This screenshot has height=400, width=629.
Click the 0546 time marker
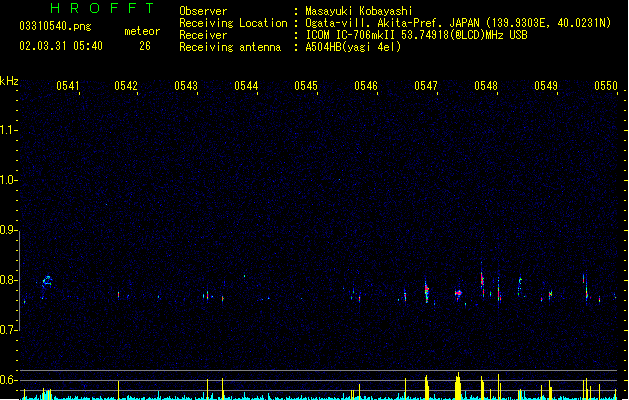(x=366, y=86)
